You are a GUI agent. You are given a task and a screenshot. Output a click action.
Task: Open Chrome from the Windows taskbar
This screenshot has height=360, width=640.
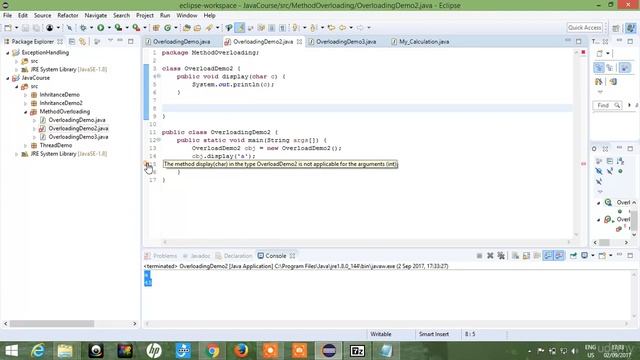(212, 351)
